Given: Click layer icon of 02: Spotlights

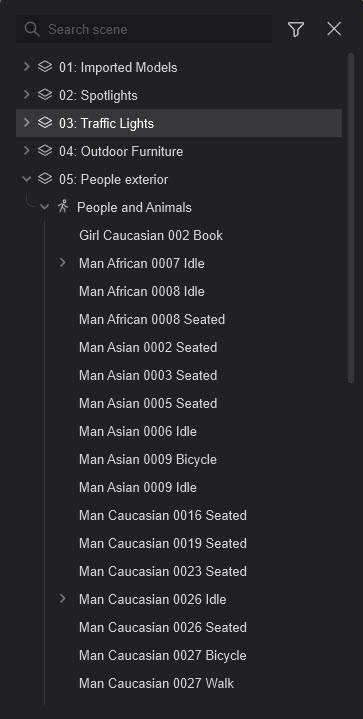Looking at the screenshot, I should [x=44, y=95].
